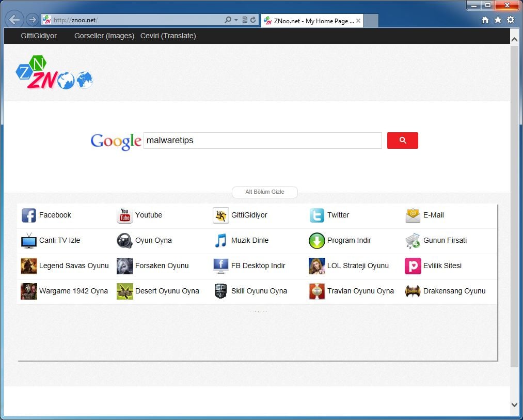Click the red search button

tap(403, 141)
